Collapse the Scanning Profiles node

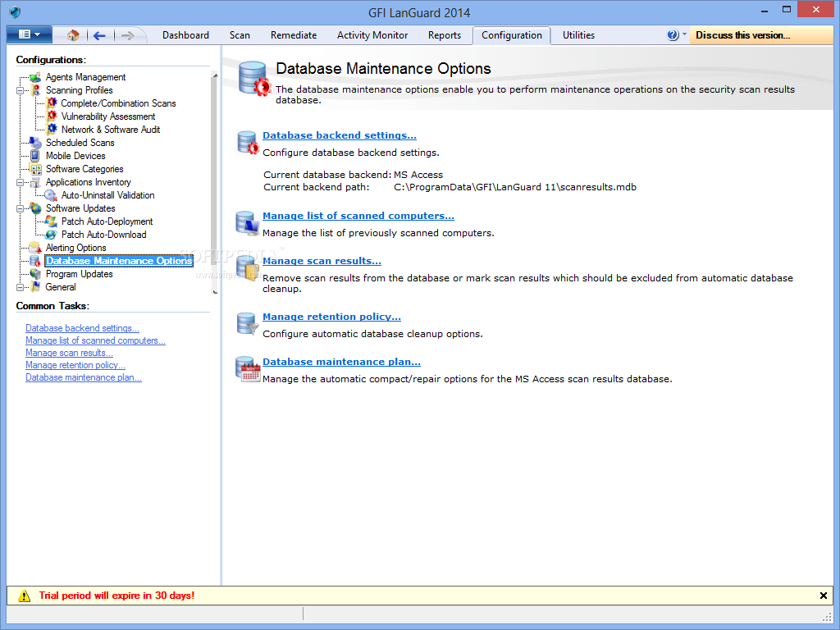tap(20, 90)
